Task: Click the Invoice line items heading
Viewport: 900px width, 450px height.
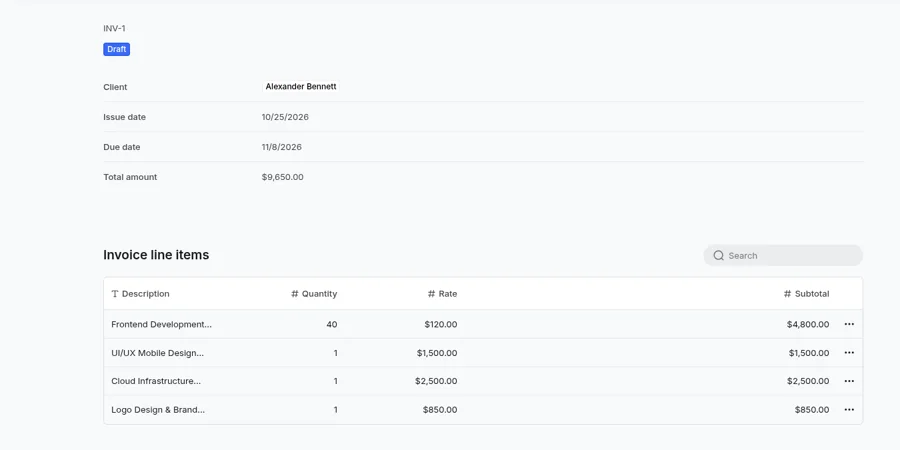Action: (x=156, y=255)
